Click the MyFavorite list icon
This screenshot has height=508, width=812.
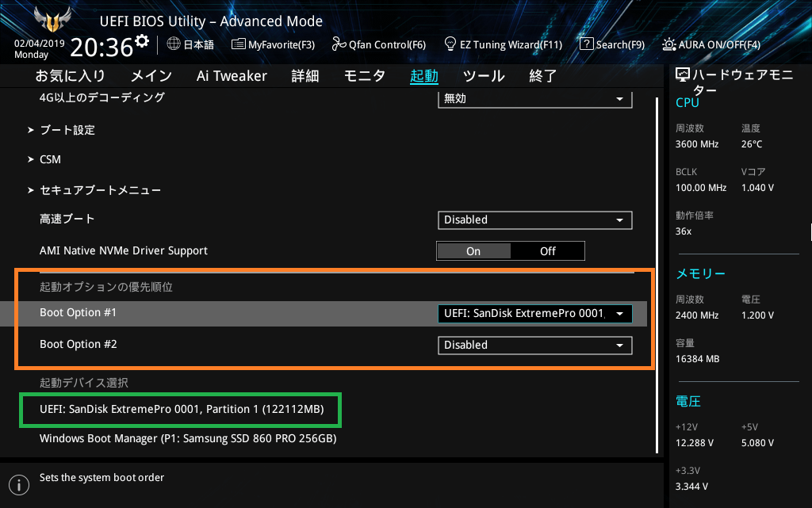238,44
